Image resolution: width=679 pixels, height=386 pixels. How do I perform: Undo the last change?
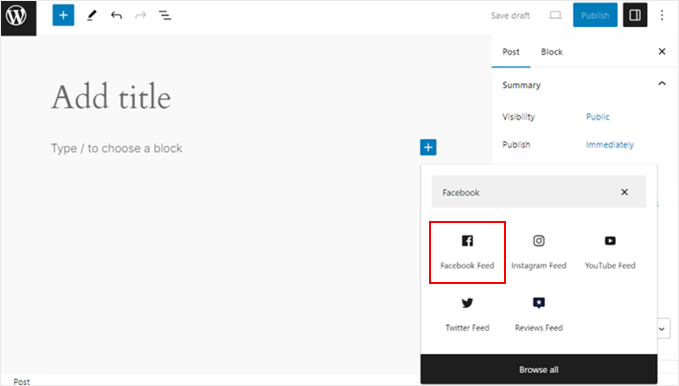[116, 16]
